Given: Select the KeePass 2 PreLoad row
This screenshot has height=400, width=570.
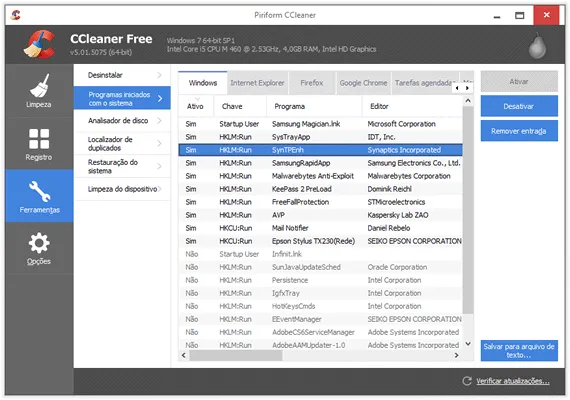Looking at the screenshot, I should tap(321, 189).
